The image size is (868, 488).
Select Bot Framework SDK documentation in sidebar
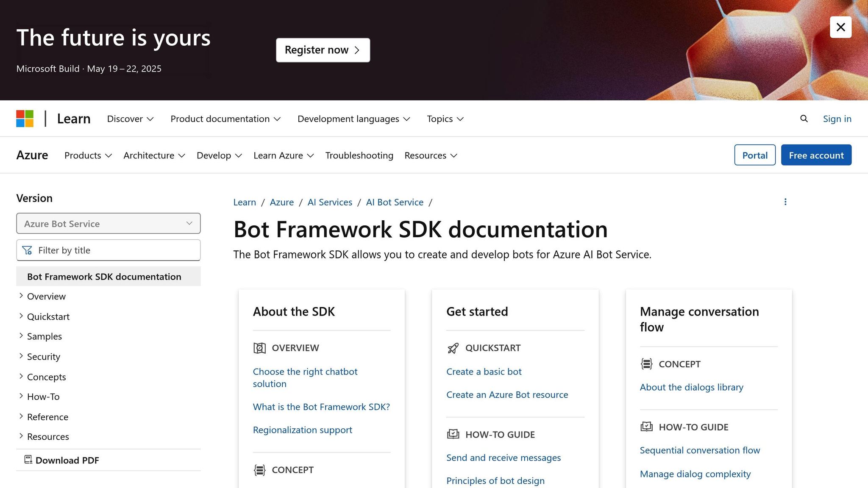coord(108,276)
